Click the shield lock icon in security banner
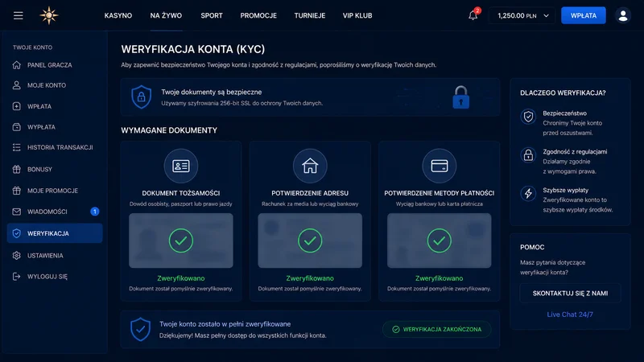 [142, 97]
